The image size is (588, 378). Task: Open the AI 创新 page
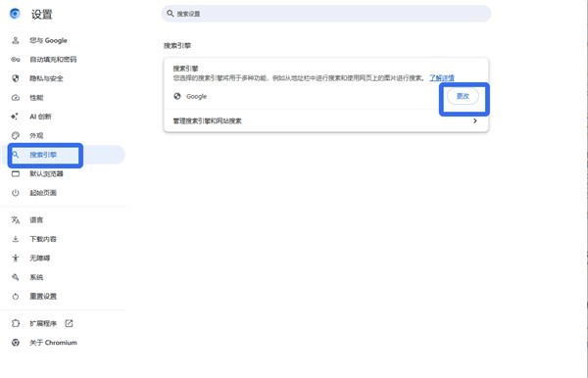40,117
